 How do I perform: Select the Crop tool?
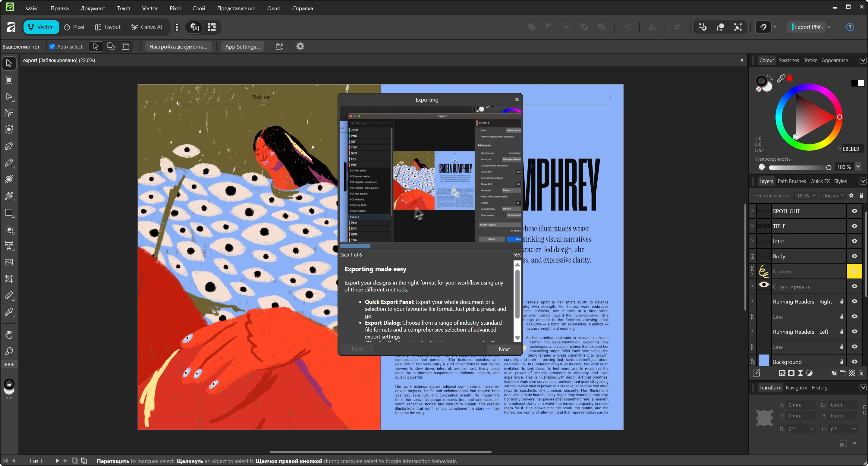(9, 279)
